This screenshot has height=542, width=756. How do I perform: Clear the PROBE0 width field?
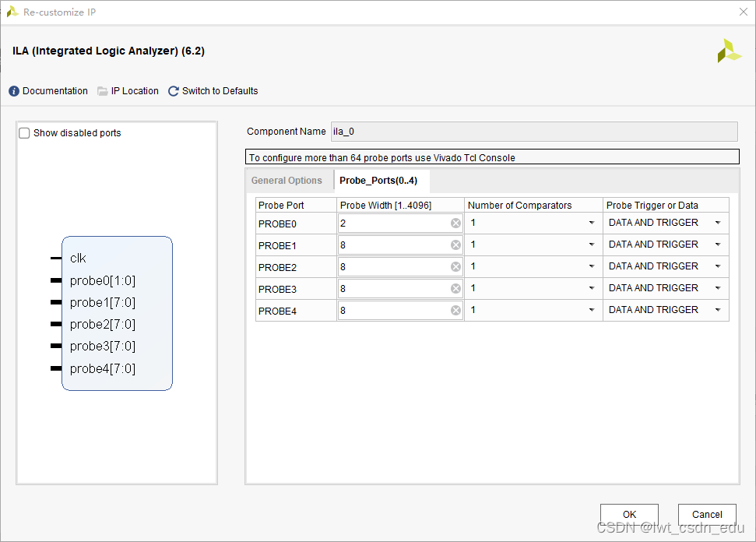pos(455,223)
